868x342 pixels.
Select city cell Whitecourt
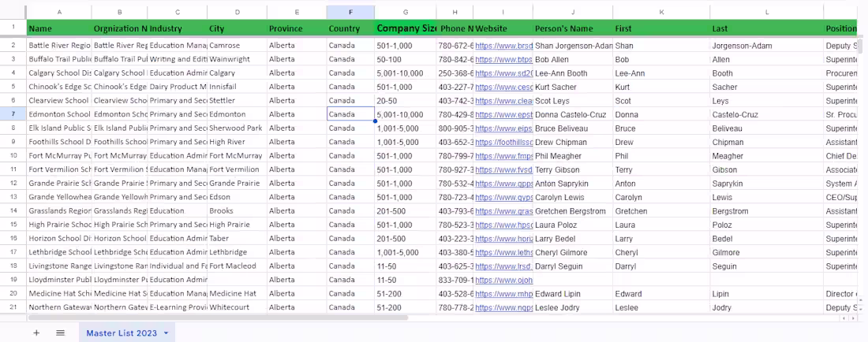click(x=237, y=307)
